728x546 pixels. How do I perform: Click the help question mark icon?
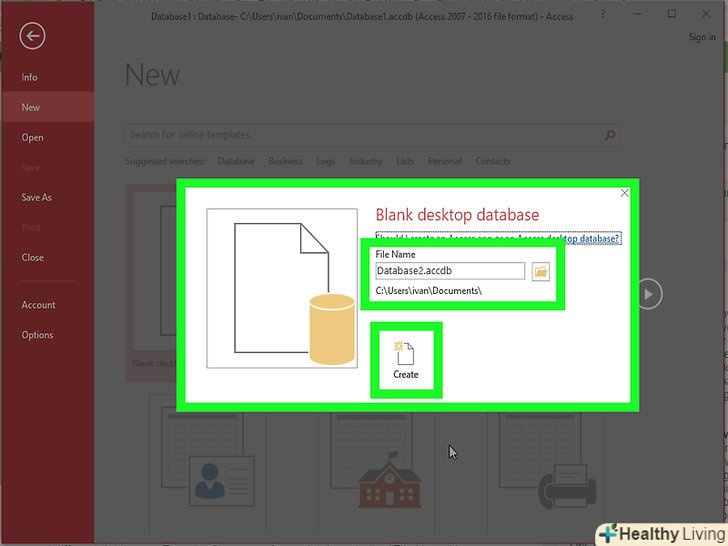603,14
